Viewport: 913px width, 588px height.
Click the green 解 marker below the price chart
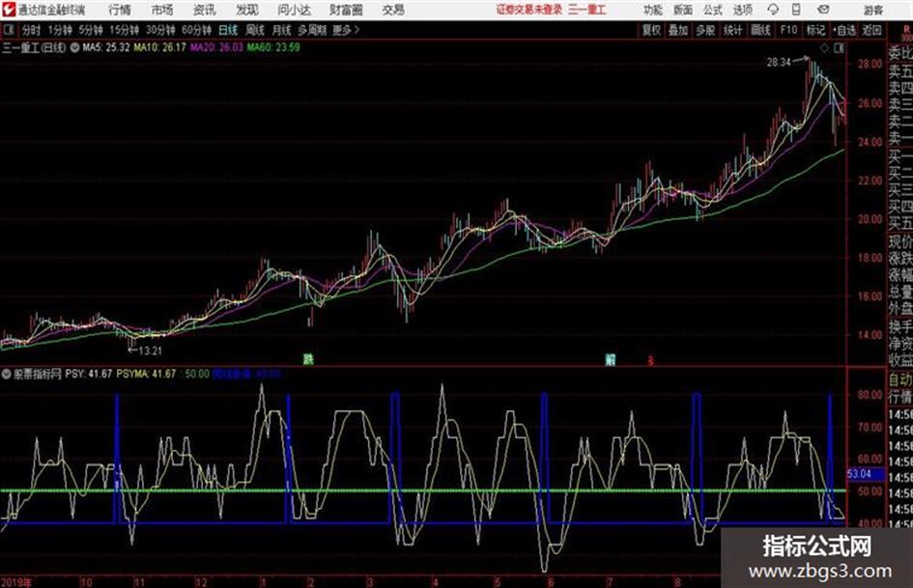pos(611,359)
